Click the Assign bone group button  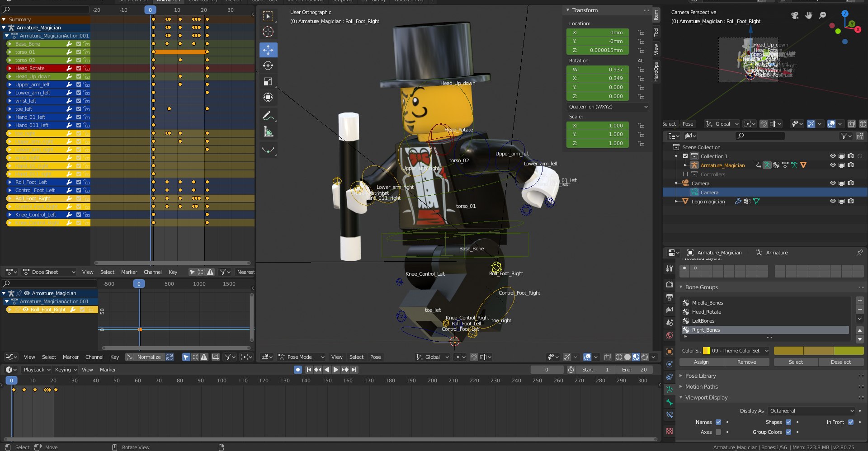point(701,362)
